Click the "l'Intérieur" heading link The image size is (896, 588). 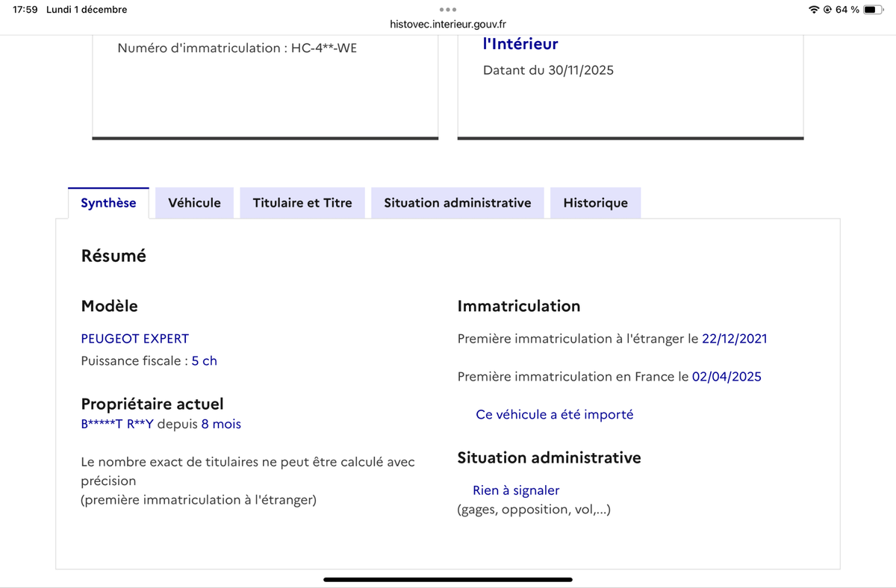click(520, 45)
